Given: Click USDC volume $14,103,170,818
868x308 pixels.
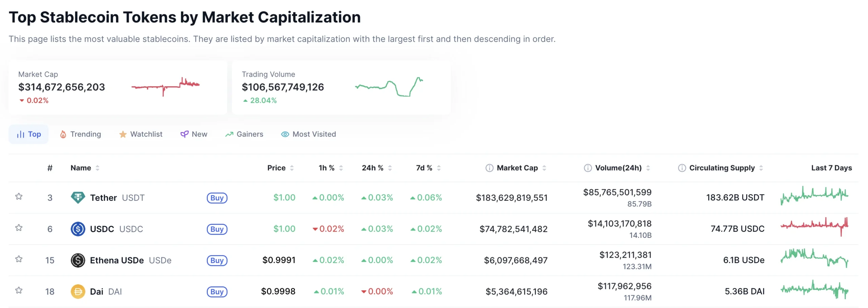Looking at the screenshot, I should click(619, 224).
